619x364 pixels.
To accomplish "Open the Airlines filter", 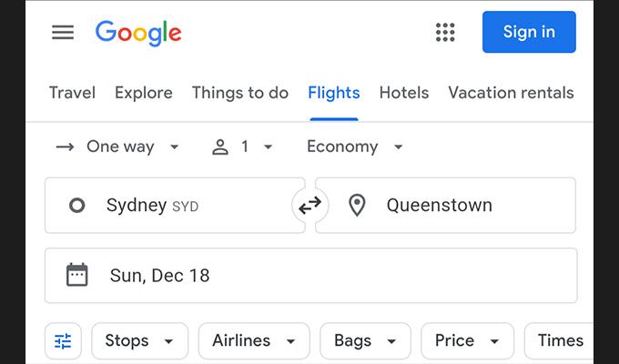I will point(254,341).
